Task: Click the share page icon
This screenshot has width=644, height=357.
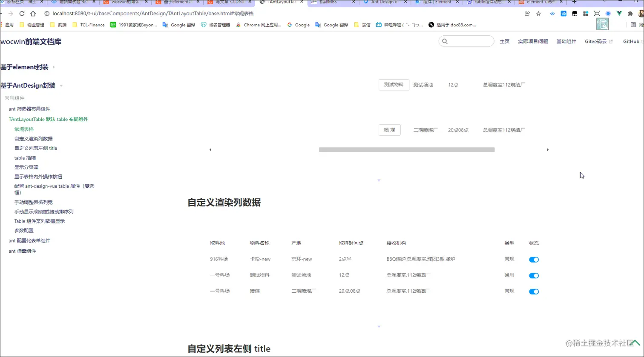Action: click(x=527, y=13)
